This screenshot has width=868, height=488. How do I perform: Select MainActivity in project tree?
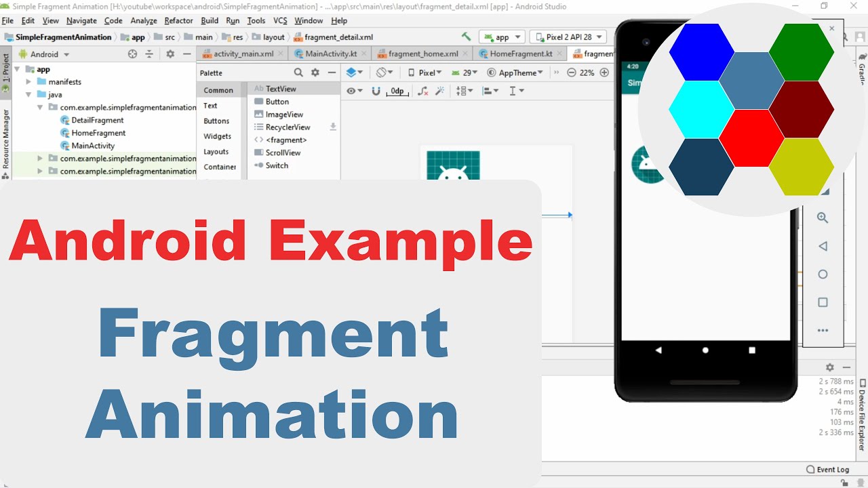pos(93,146)
